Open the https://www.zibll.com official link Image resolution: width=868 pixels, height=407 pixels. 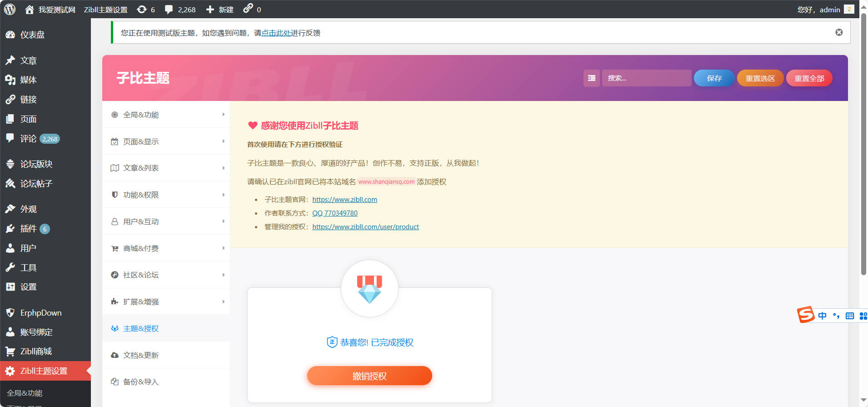(x=344, y=200)
